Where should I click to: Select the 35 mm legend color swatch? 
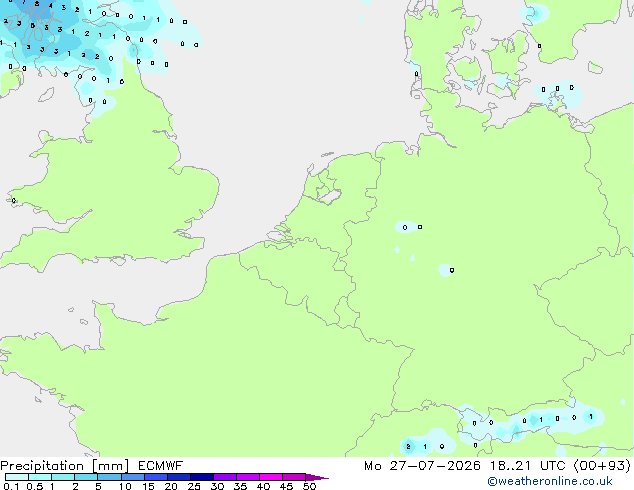(247, 477)
